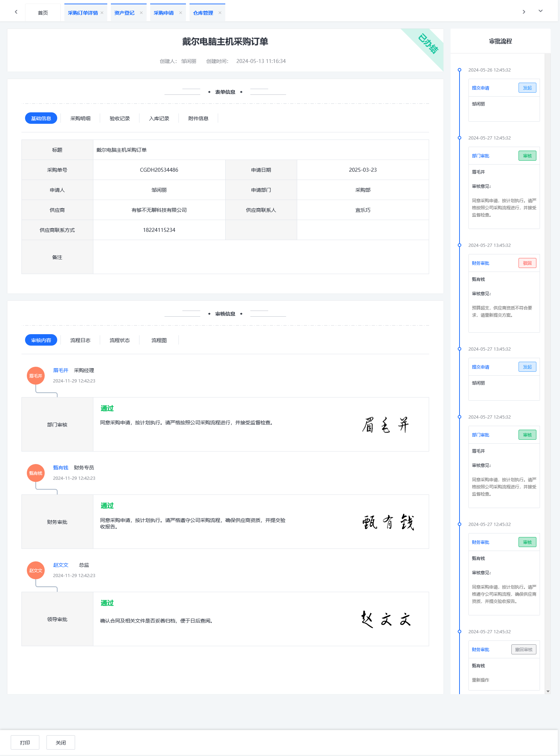Image resolution: width=560 pixels, height=756 pixels.
Task: Click the 赵文文 avatar circle
Action: coord(36,570)
